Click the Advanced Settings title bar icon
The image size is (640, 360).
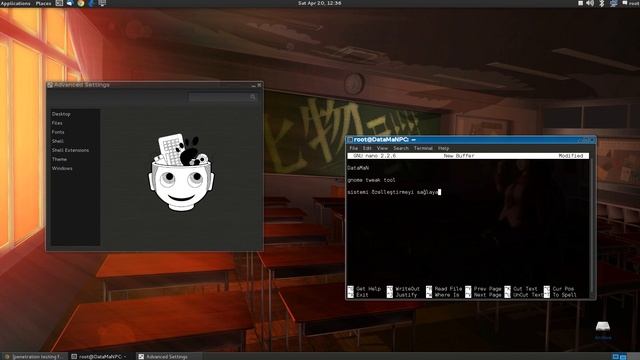50,85
